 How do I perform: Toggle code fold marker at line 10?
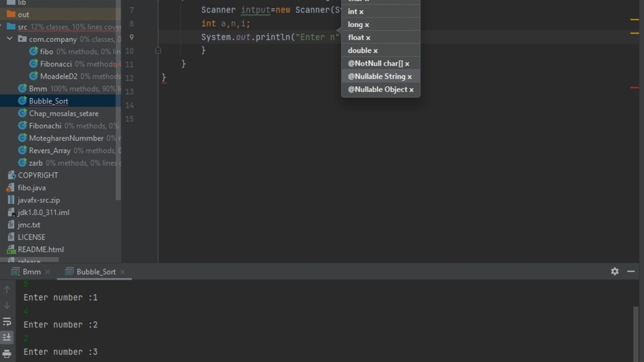click(x=158, y=50)
